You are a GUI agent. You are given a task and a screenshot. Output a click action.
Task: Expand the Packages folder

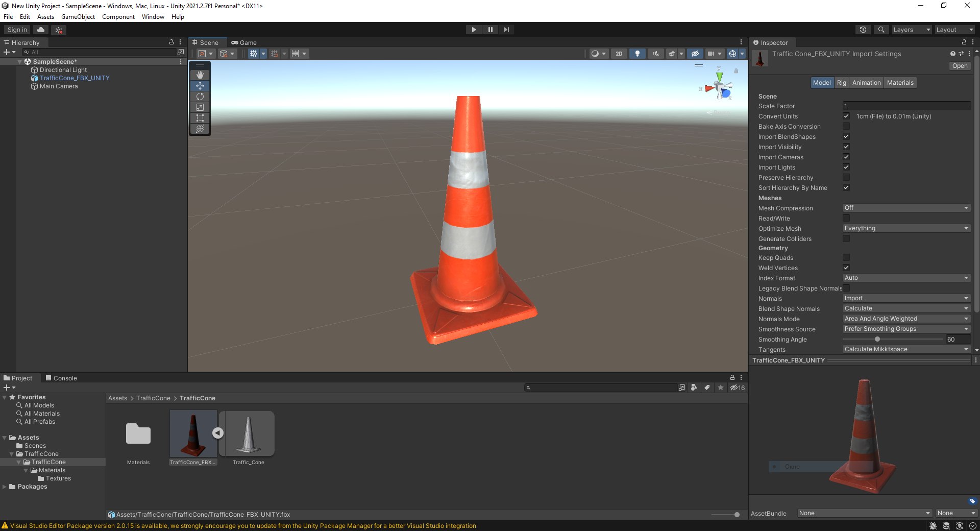tap(5, 487)
